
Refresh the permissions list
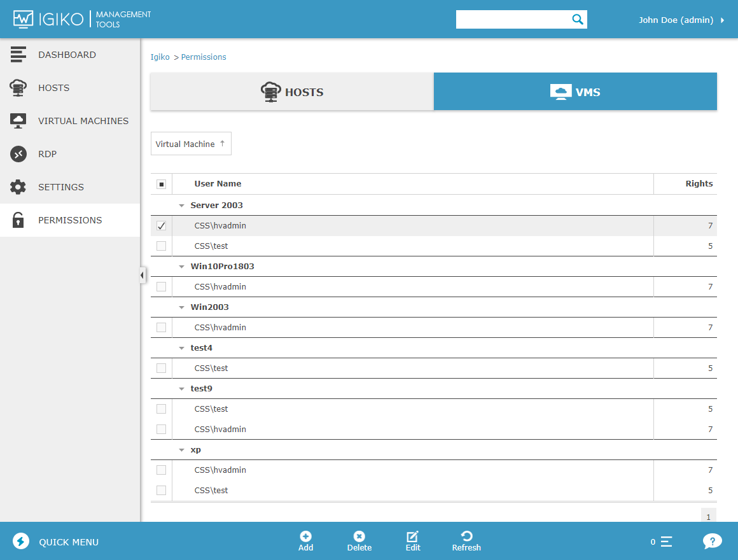(x=466, y=536)
